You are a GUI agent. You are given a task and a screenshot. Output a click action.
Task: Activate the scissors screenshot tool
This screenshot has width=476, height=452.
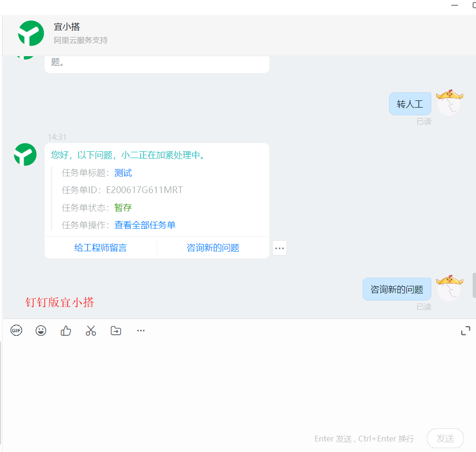pos(91,330)
